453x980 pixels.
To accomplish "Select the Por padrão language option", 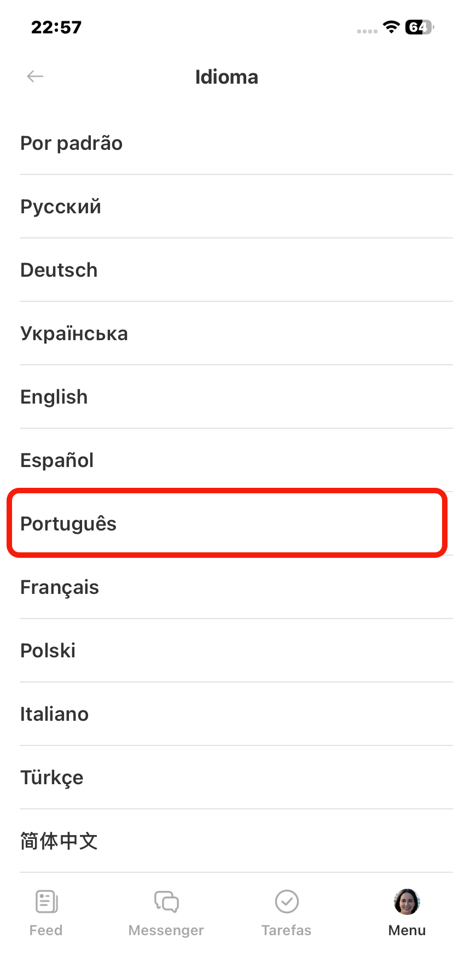I will 71,143.
